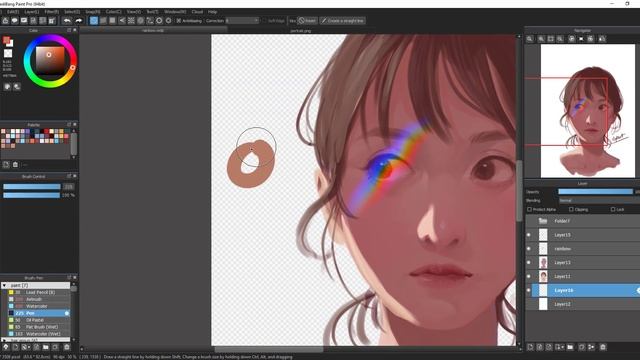Collapse the 'paint' brush group
640x360 pixels.
pos(4,285)
